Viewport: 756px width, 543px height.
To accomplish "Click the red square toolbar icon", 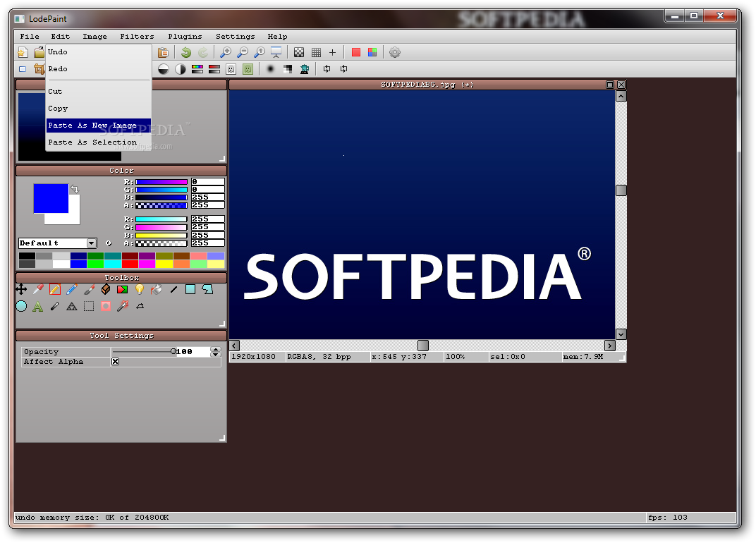I will 356,53.
